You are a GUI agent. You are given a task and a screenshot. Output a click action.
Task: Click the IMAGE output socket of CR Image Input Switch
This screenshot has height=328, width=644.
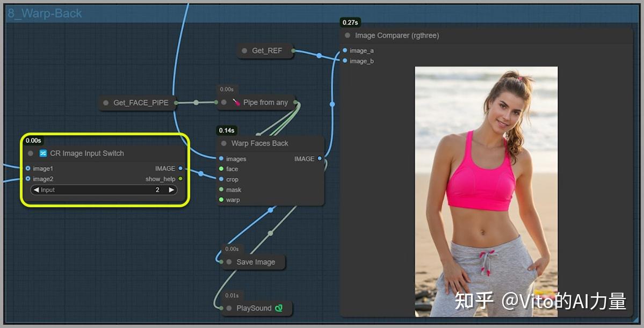(180, 168)
